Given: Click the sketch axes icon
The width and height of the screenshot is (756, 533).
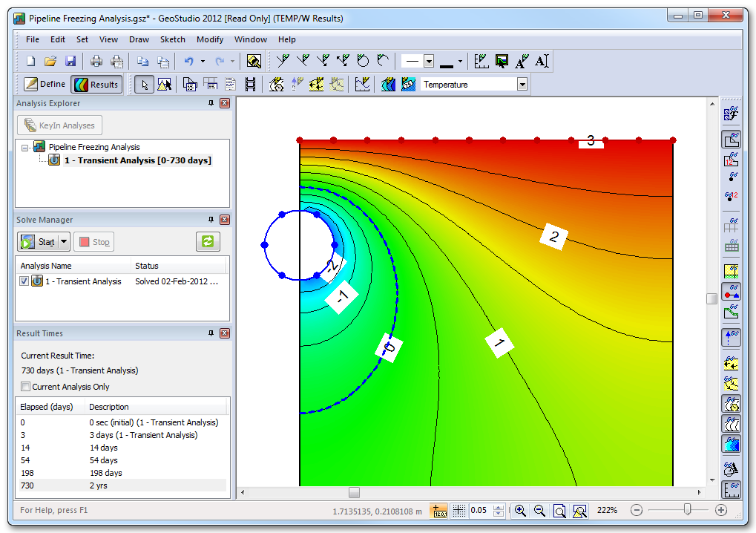Looking at the screenshot, I should click(481, 62).
